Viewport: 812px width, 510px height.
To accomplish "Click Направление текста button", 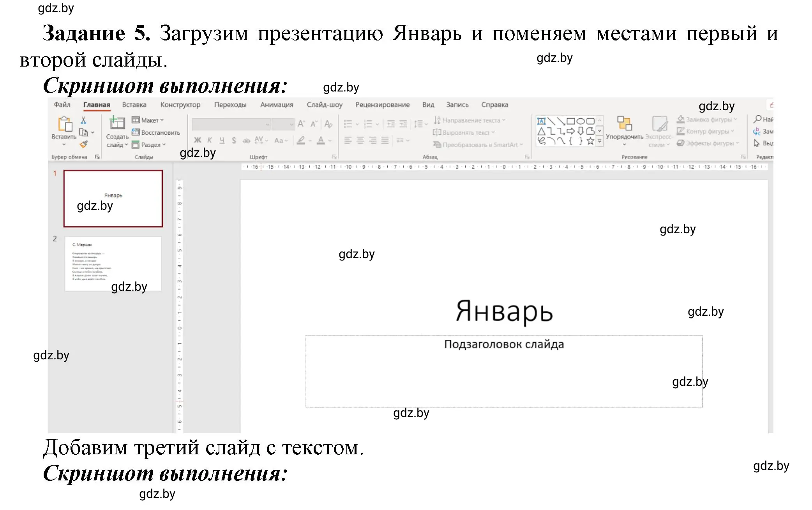I will [470, 120].
